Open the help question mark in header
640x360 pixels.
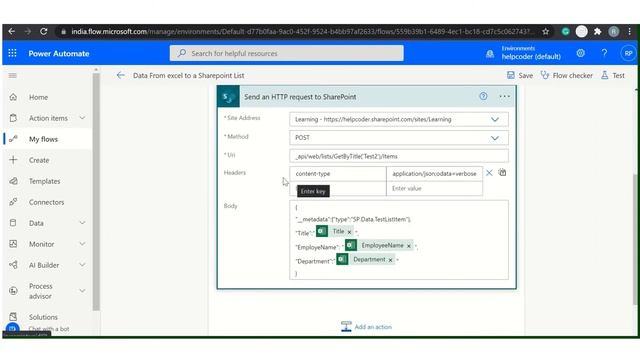(604, 53)
